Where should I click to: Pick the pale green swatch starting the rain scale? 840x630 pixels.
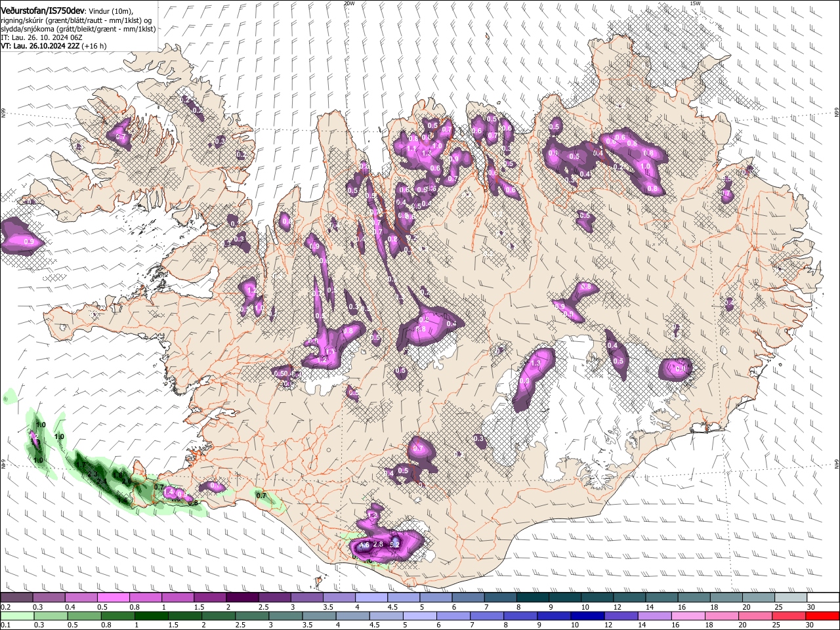click(x=17, y=616)
